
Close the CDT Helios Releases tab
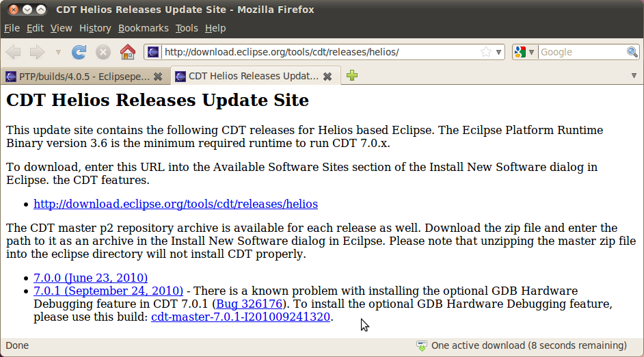[x=327, y=77]
